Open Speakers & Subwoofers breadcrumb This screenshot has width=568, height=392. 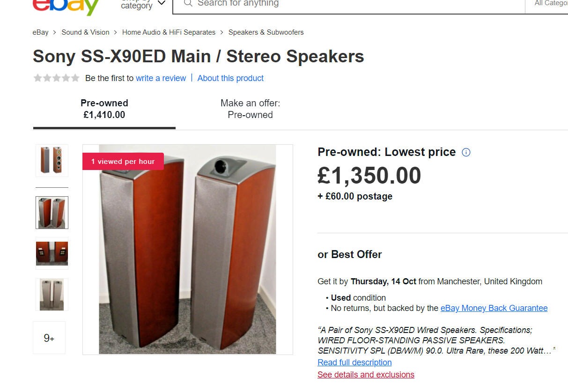click(266, 32)
